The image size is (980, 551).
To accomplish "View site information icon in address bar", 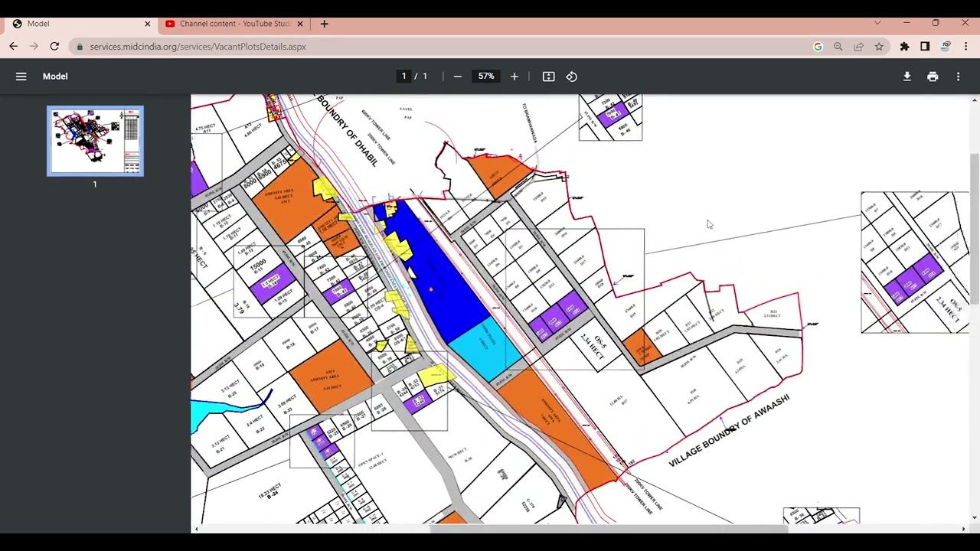I will 79,47.
